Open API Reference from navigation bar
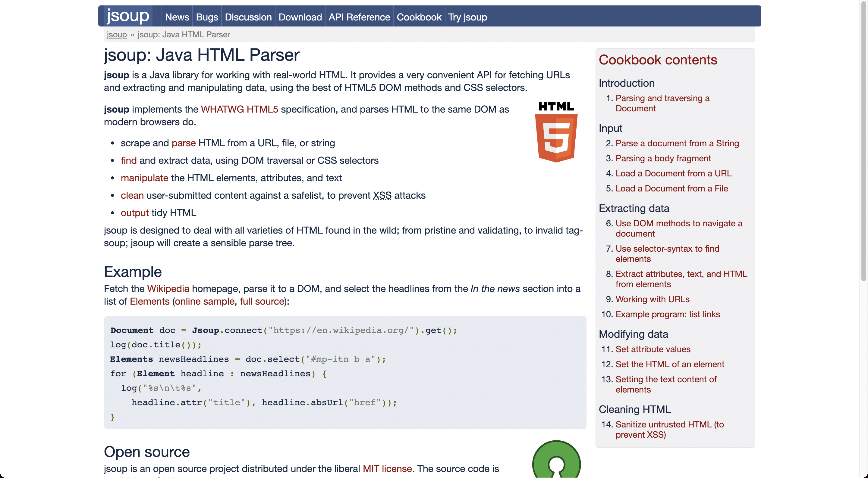The height and width of the screenshot is (478, 868). coord(359,17)
